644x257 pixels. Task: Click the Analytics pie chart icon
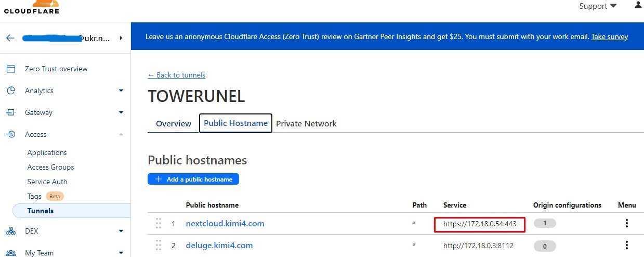10,91
